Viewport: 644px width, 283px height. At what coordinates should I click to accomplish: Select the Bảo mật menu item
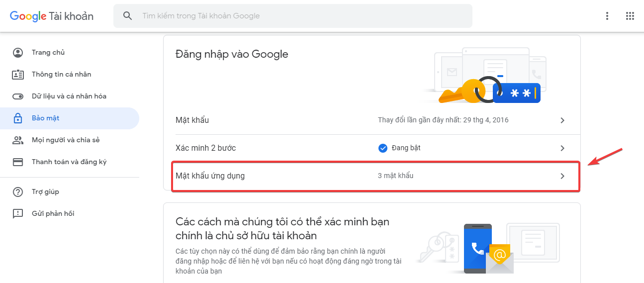46,118
